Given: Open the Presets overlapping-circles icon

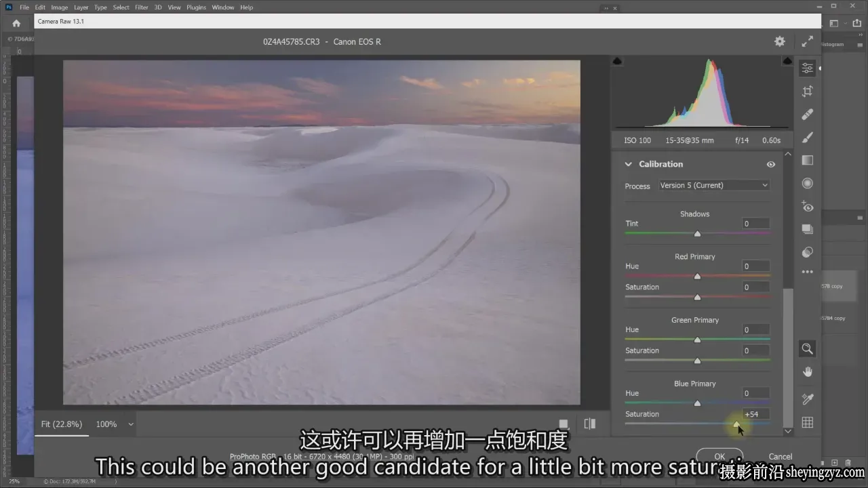Looking at the screenshot, I should point(807,252).
